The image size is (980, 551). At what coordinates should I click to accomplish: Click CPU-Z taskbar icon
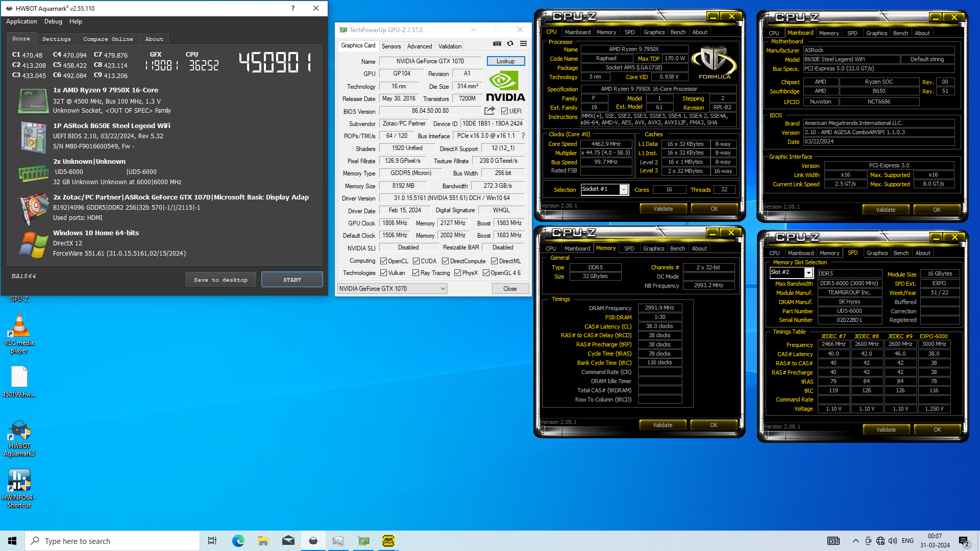388,541
